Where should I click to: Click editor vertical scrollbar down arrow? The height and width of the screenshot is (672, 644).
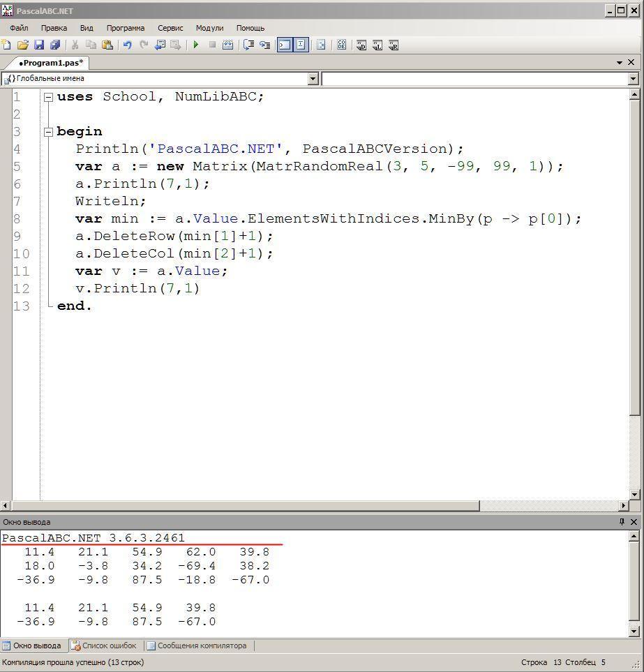coord(634,494)
